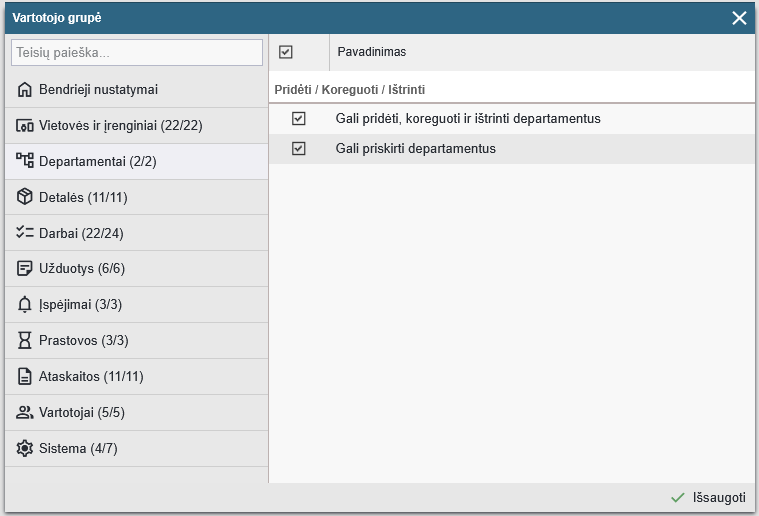
Task: Select the Departamentai (2/2) category
Action: click(x=137, y=162)
